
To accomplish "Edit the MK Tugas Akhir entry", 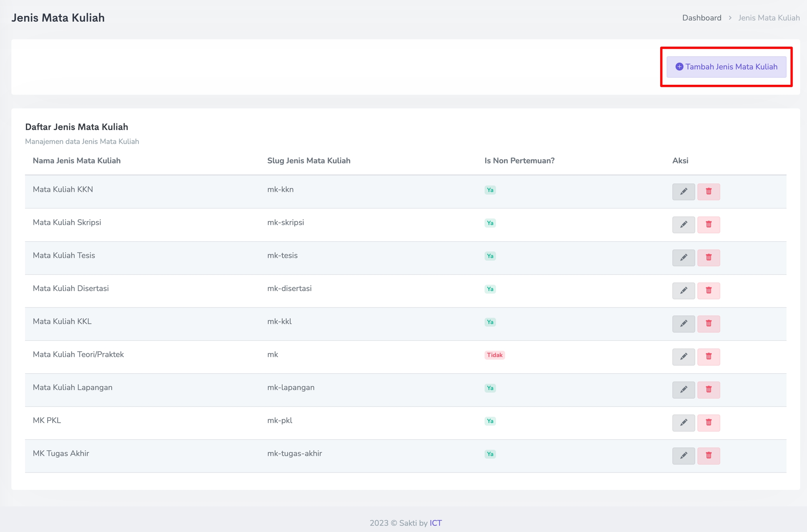I will click(683, 456).
